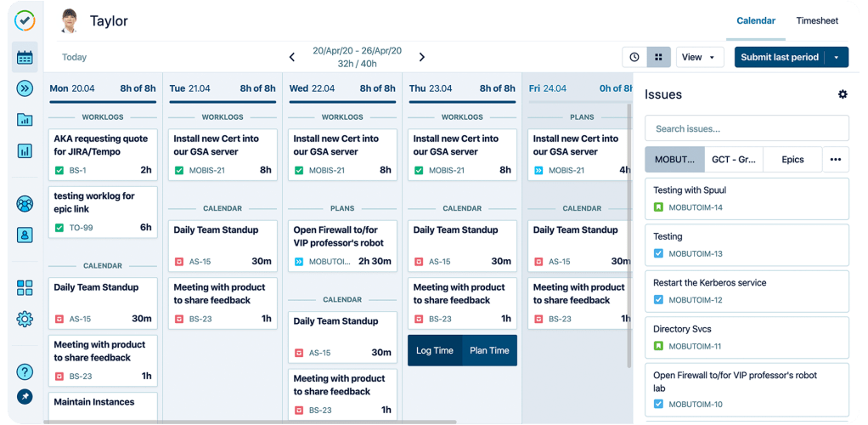868x425 pixels.
Task: Open the calendar icon in left sidebar
Action: click(25, 58)
